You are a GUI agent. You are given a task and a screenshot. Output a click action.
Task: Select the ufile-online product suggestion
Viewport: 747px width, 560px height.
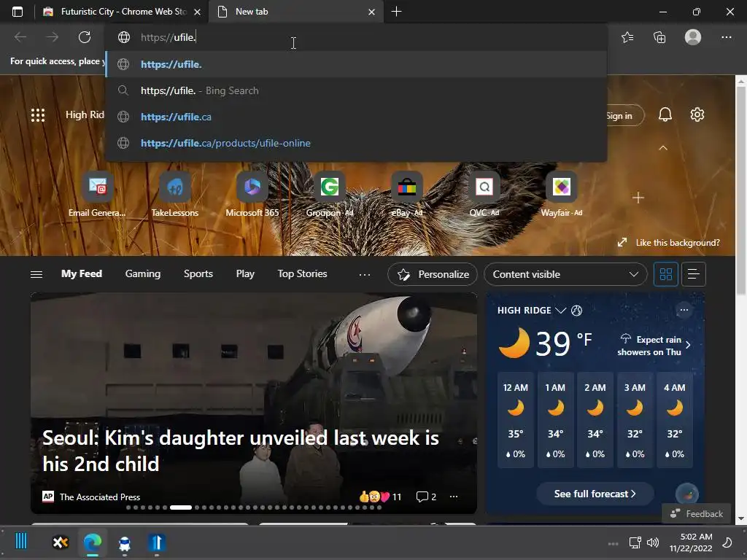tap(356, 143)
